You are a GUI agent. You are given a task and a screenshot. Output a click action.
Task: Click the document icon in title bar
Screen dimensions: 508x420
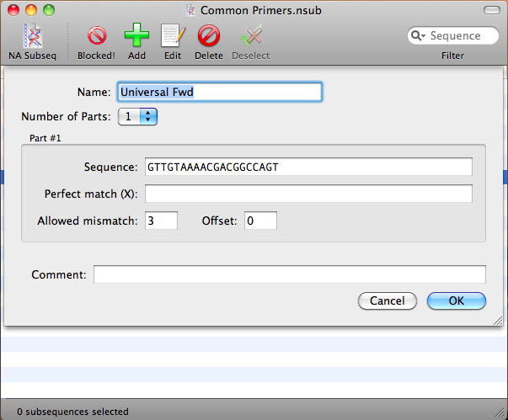tap(192, 11)
